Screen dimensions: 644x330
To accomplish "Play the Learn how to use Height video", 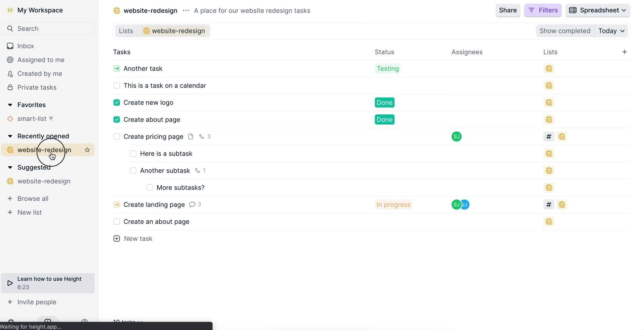I will point(10,283).
